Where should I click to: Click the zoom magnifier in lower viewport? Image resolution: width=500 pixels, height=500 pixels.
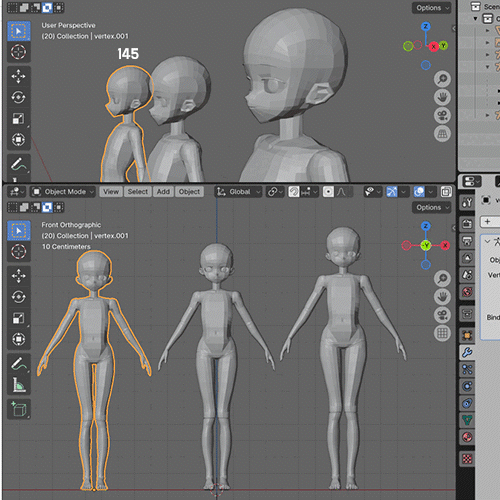point(442,278)
